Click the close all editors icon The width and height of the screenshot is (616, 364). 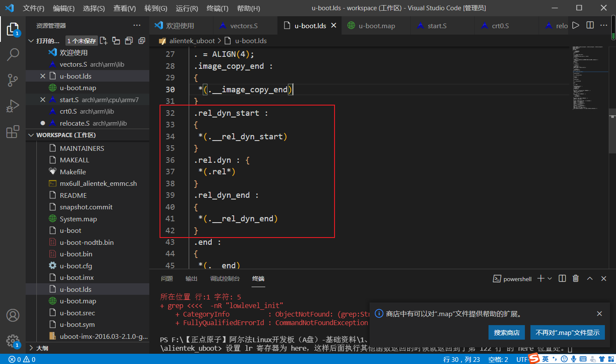[x=142, y=41]
